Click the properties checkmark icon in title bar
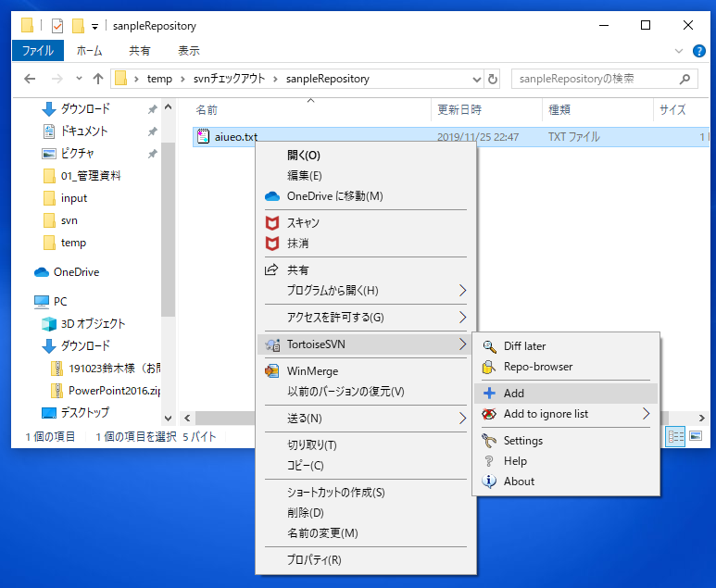The width and height of the screenshot is (716, 588). point(57,26)
